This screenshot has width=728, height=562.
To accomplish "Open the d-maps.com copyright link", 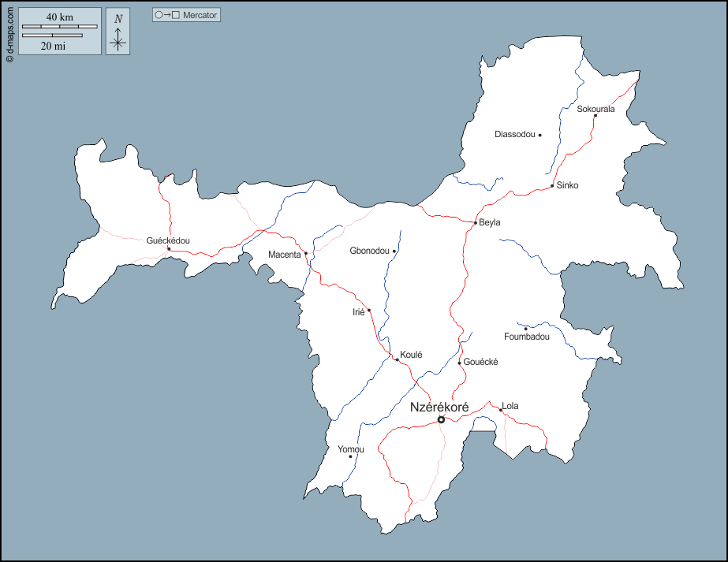I will coord(9,32).
